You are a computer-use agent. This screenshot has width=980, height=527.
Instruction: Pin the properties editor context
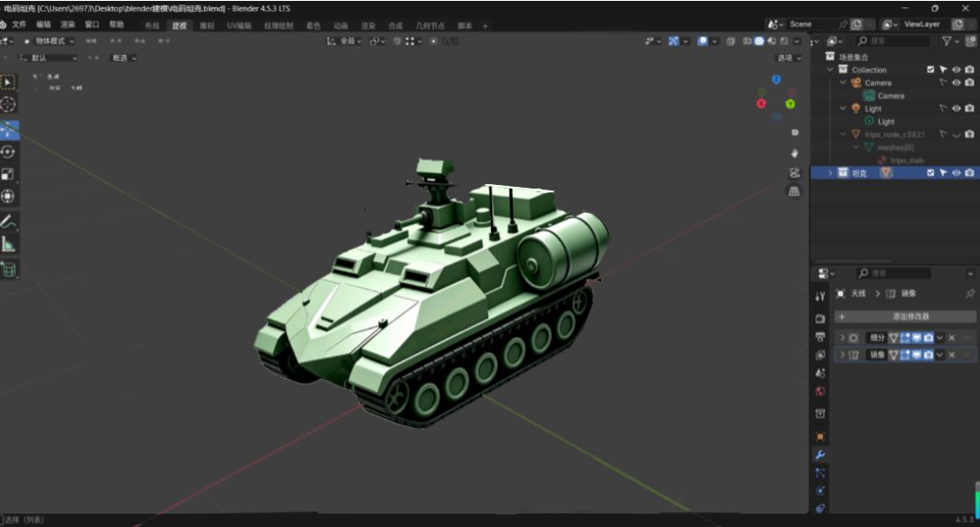[969, 294]
